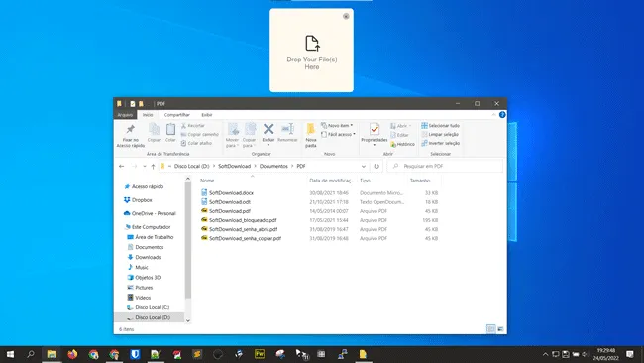
Task: Click the Renomear ribbon icon
Action: (x=287, y=129)
